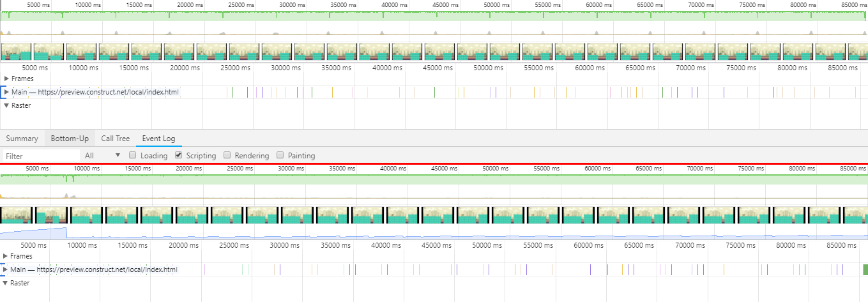
Task: Open the Bottom-Up tab
Action: click(70, 139)
